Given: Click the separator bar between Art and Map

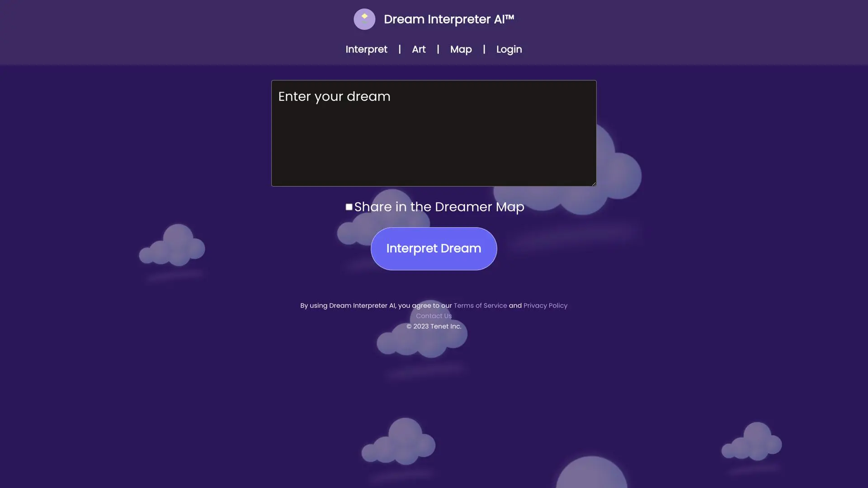Looking at the screenshot, I should click(438, 49).
